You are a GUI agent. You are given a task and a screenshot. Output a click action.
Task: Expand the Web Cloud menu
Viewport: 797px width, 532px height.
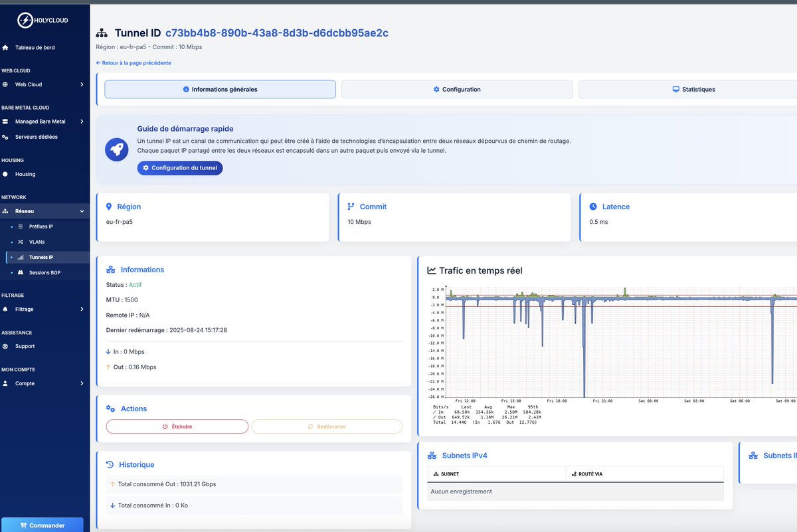tap(43, 84)
